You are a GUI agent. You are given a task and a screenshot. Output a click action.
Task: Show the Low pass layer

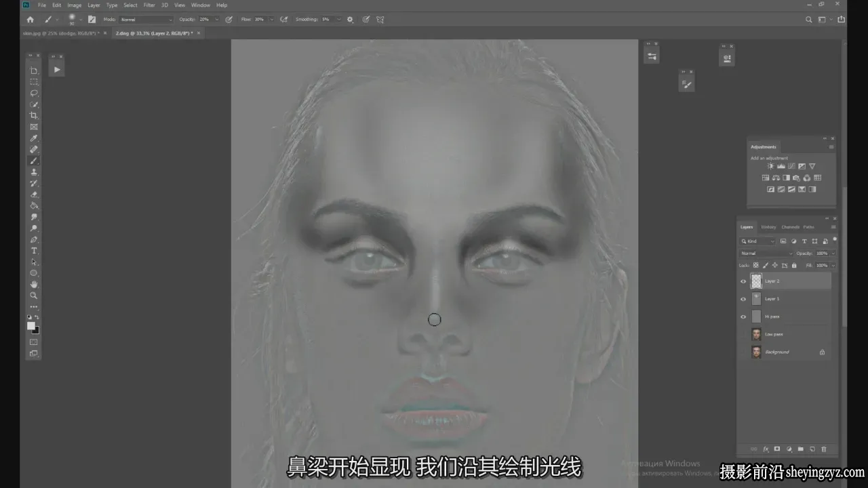743,334
